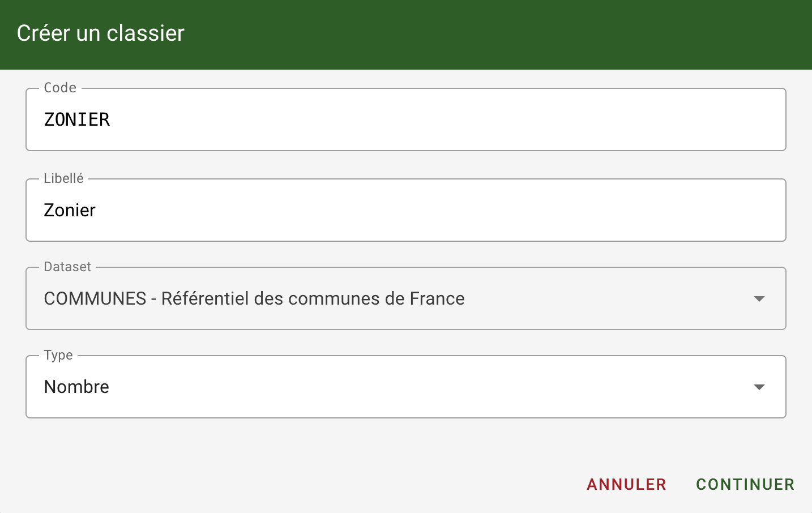Viewport: 812px width, 513px height.
Task: Click the 'Dataset' field label
Action: pyautogui.click(x=67, y=267)
